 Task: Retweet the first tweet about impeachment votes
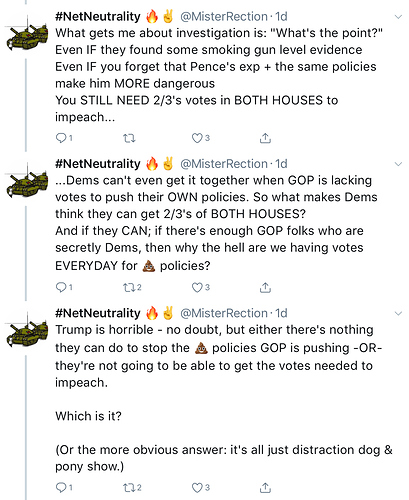point(129,138)
